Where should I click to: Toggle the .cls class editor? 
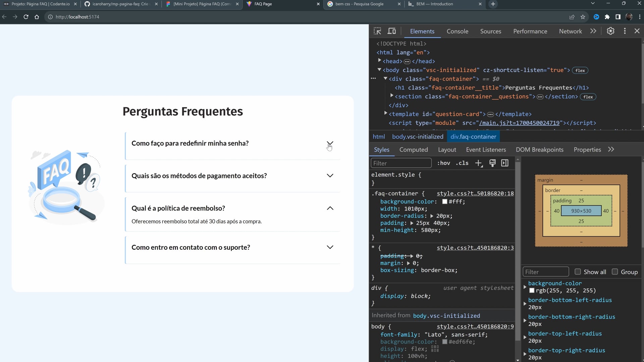[462, 163]
